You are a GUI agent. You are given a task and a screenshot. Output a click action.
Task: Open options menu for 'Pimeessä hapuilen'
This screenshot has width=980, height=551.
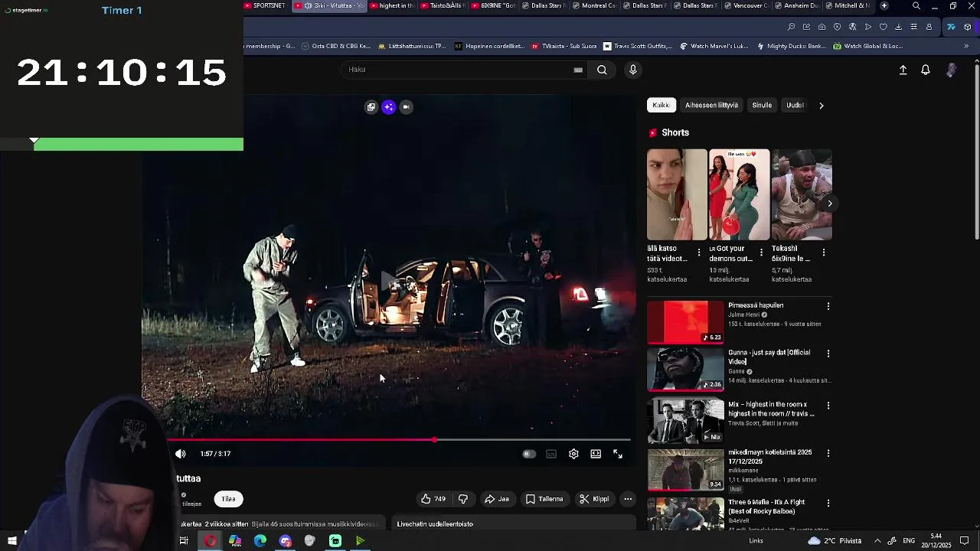[828, 306]
